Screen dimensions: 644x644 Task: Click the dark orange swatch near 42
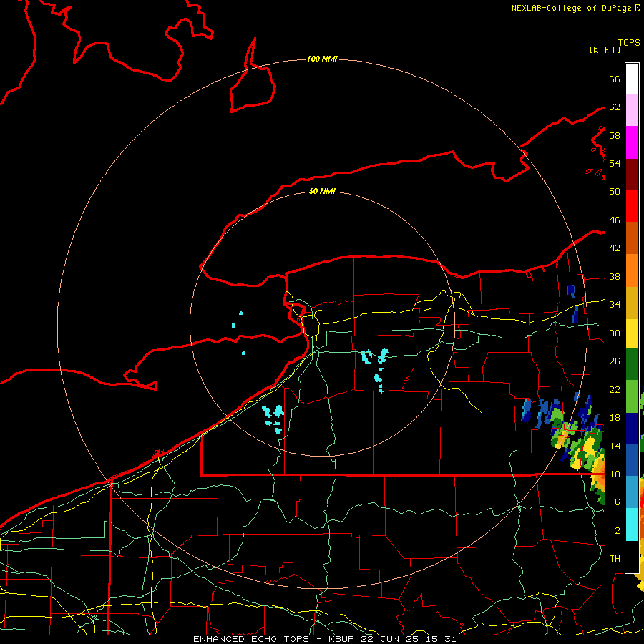632,238
